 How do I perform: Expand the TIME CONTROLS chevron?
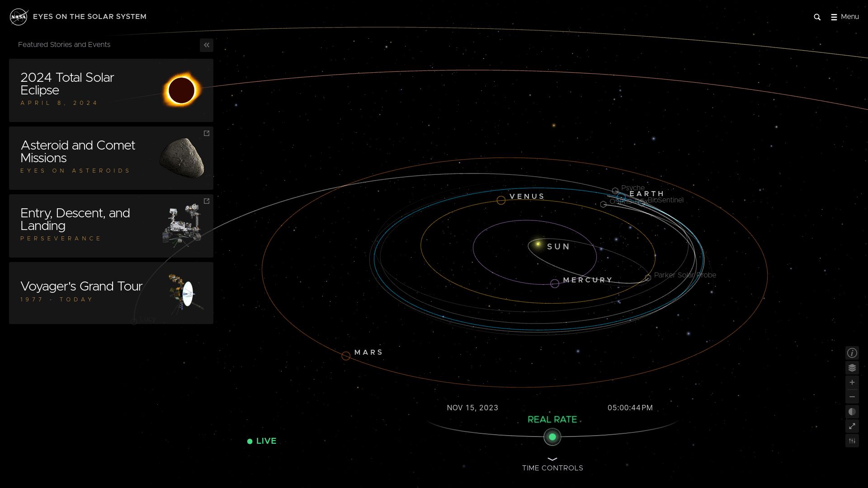[x=552, y=459]
